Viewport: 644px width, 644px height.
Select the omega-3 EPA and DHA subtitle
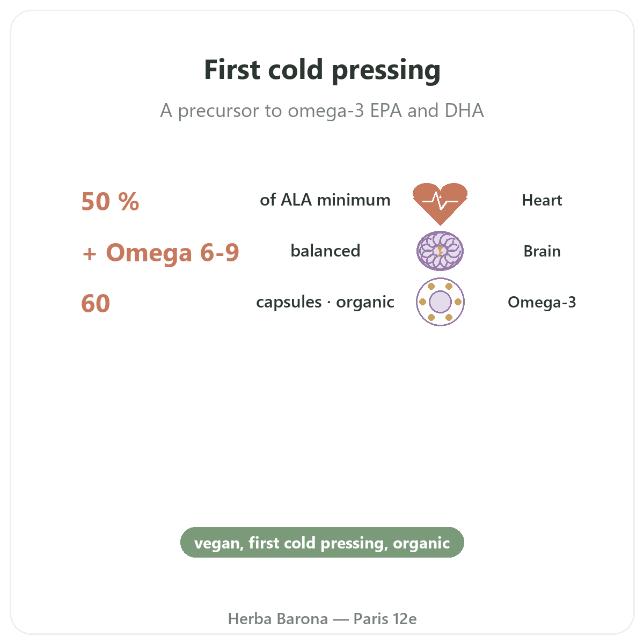(322, 111)
